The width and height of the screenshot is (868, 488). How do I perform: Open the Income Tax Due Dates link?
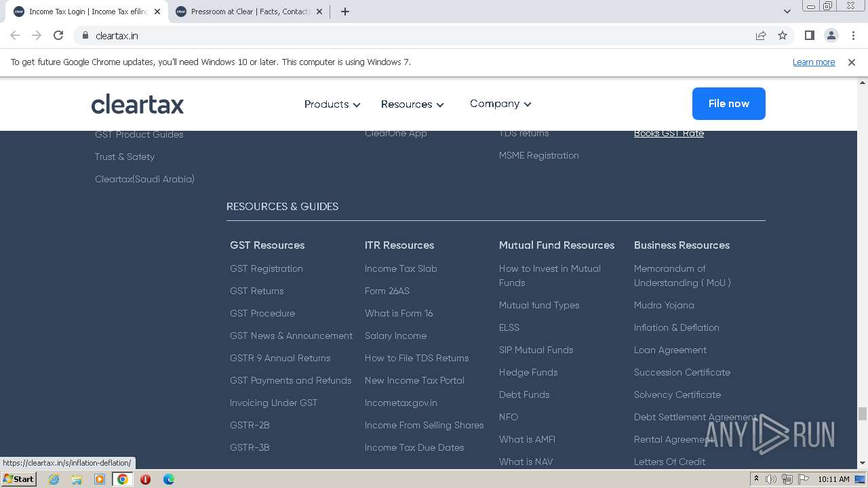(x=414, y=447)
